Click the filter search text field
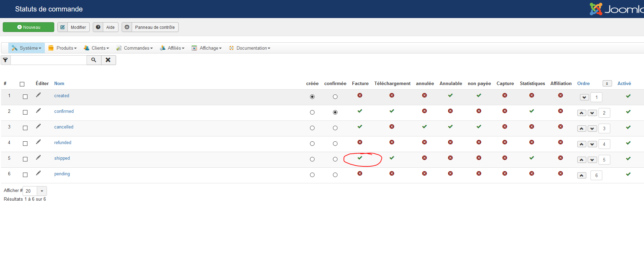 click(x=49, y=60)
